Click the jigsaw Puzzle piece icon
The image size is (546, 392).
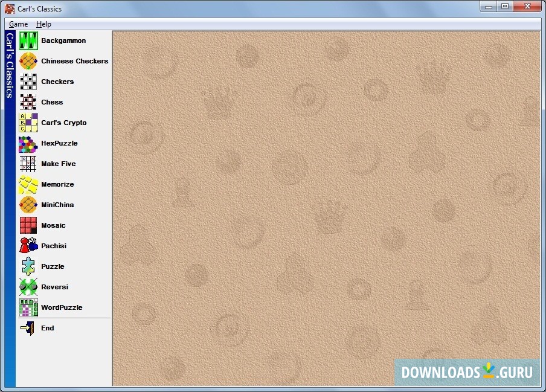28,267
